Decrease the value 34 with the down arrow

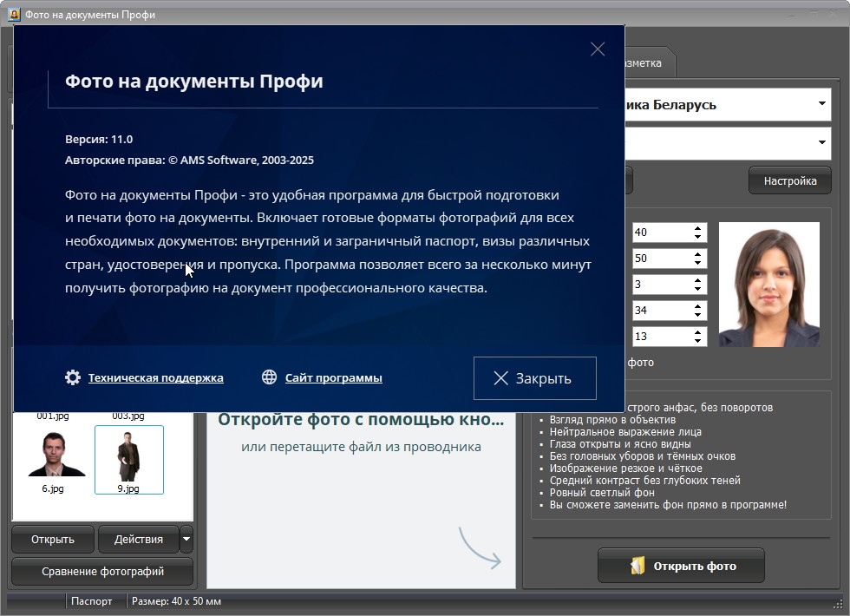pyautogui.click(x=697, y=315)
